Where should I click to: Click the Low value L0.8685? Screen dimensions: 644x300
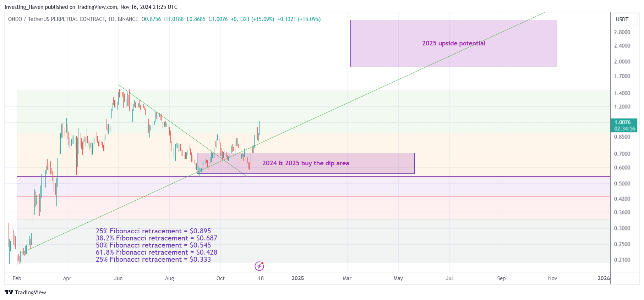click(196, 19)
